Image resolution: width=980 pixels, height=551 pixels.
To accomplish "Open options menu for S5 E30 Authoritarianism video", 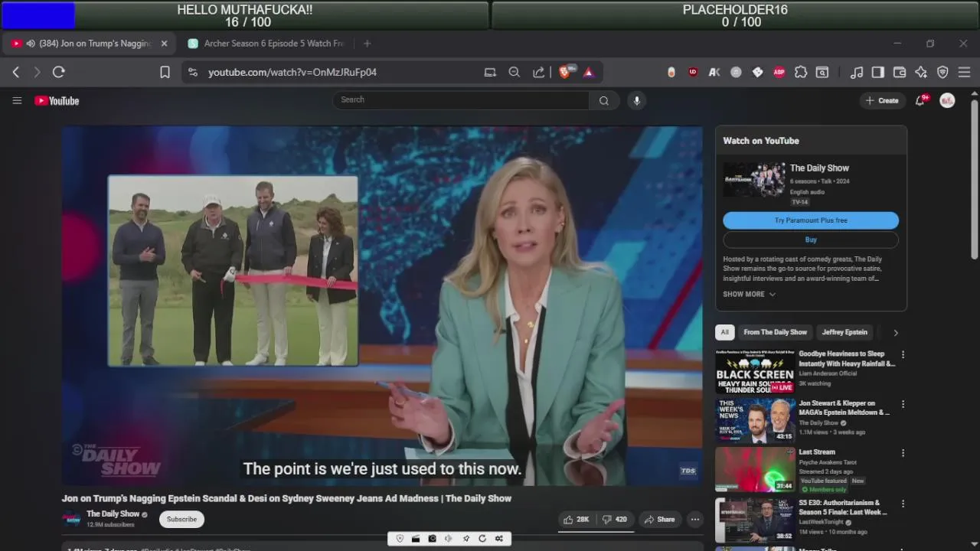I will point(903,504).
